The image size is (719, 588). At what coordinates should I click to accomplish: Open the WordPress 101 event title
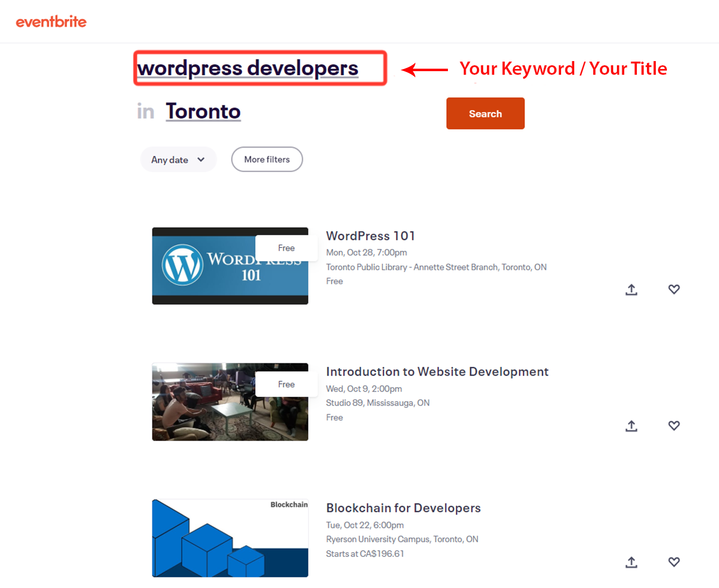coord(371,236)
